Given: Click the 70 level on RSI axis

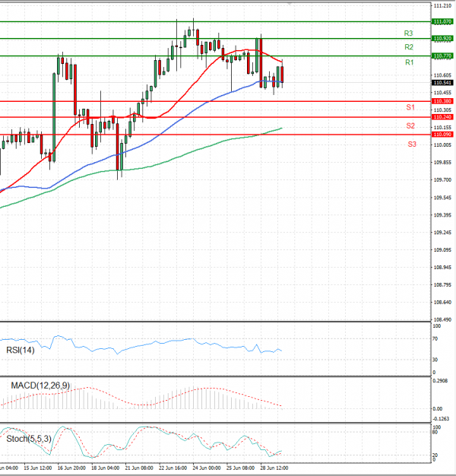Looking at the screenshot, I should pos(435,339).
